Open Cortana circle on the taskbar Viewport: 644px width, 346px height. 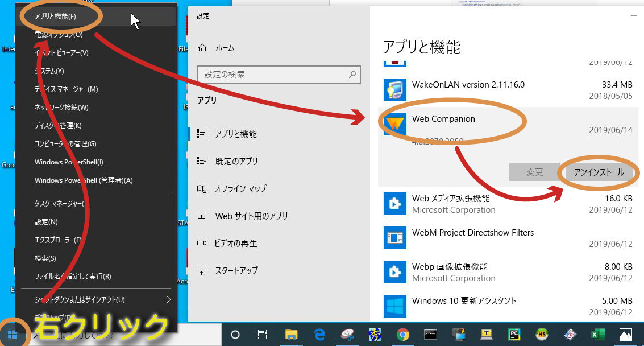(x=235, y=335)
